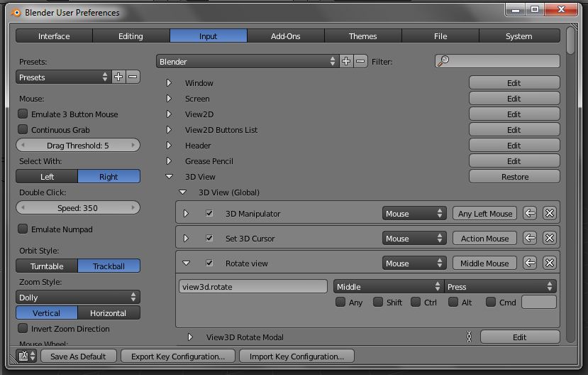The width and height of the screenshot is (588, 375).
Task: Set zoom axis to Horizontal
Action: 109,312
